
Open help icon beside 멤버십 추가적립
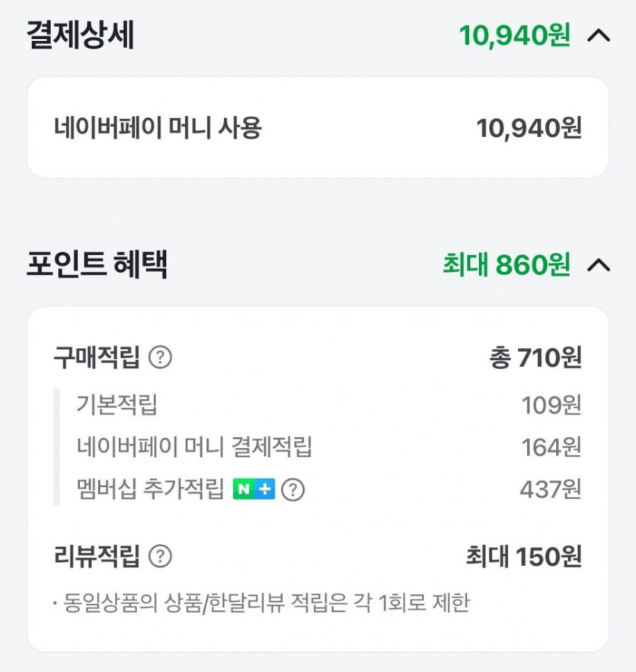click(292, 489)
